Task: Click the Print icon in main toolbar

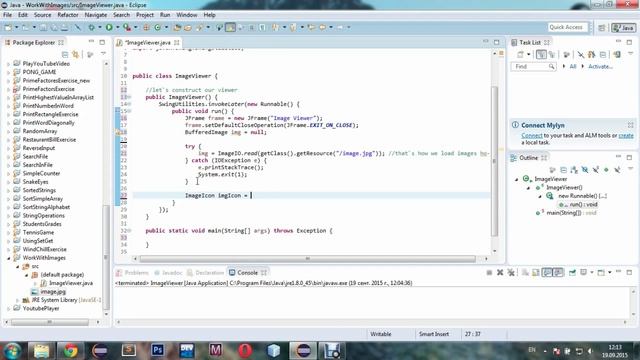Action: [64, 27]
